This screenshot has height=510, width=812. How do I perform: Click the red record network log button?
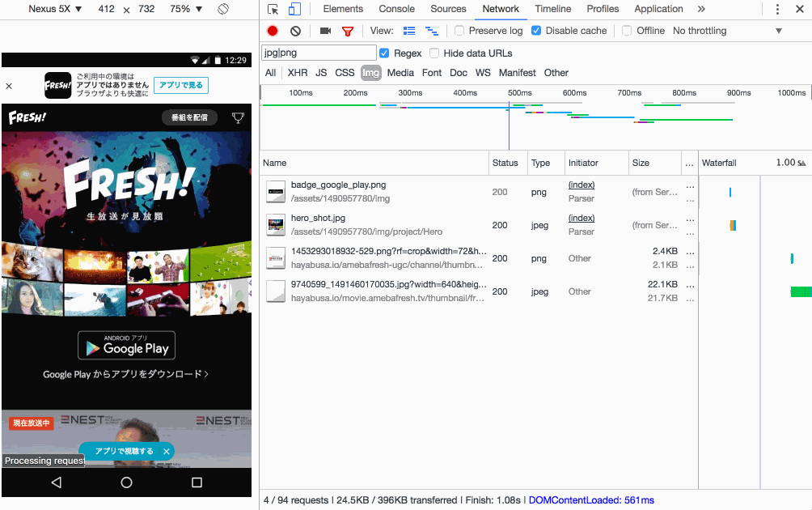(273, 31)
